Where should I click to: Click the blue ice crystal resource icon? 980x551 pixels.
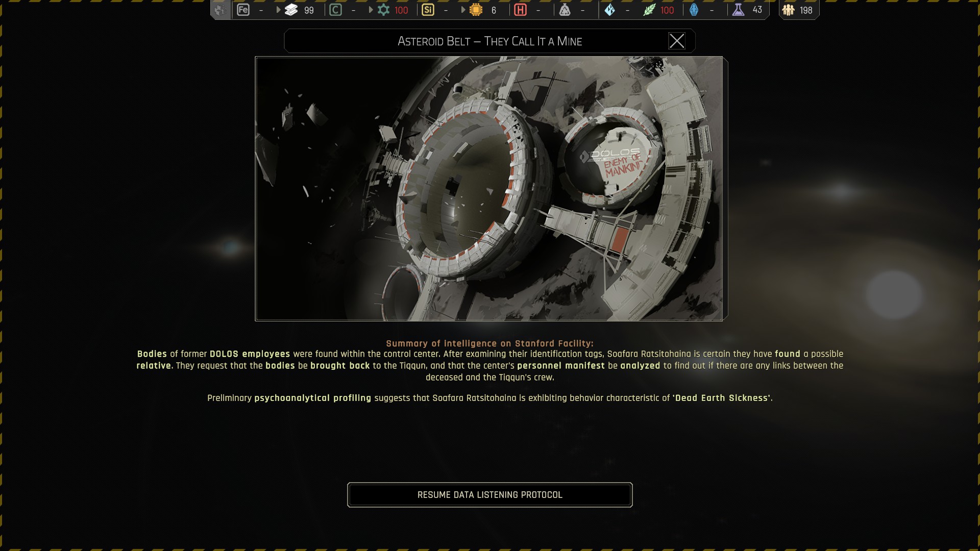[x=609, y=10]
